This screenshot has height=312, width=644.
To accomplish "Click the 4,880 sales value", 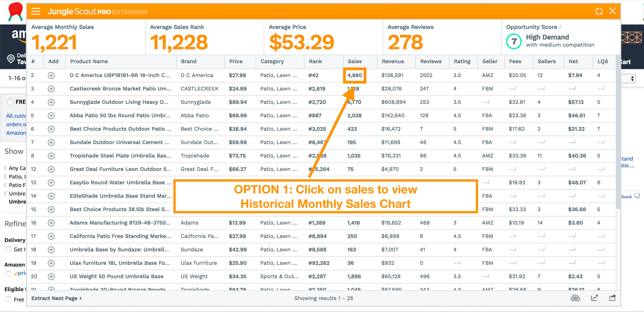I will click(354, 75).
